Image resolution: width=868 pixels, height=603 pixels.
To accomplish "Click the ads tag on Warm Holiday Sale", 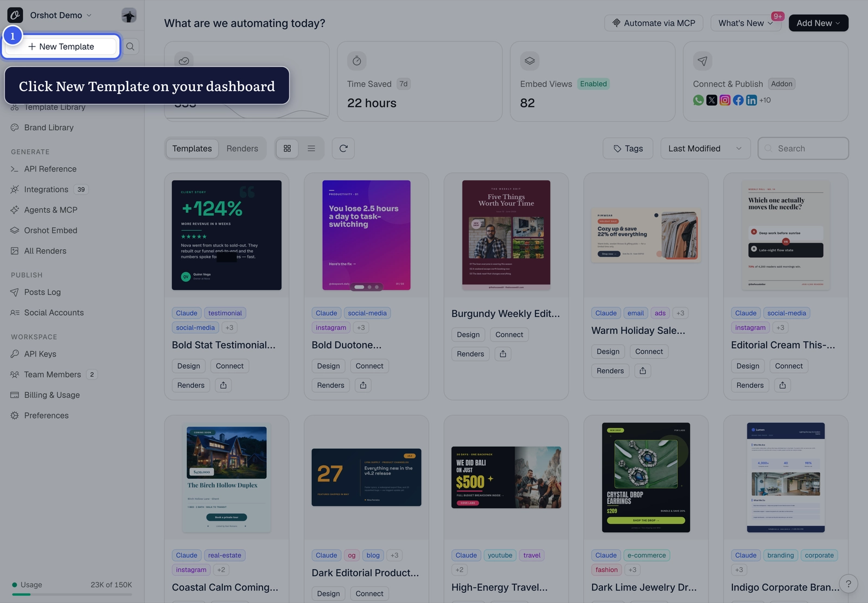I will point(660,313).
